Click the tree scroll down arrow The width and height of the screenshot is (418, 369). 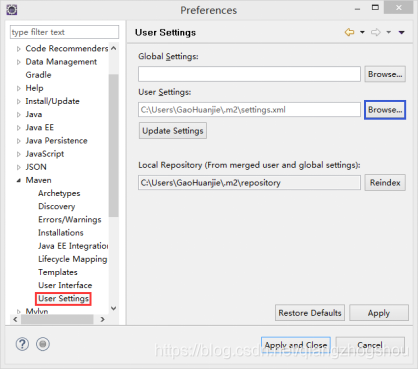click(x=114, y=308)
